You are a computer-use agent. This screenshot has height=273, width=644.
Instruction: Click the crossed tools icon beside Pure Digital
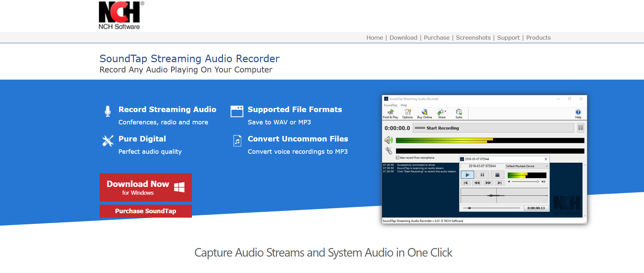pyautogui.click(x=108, y=140)
